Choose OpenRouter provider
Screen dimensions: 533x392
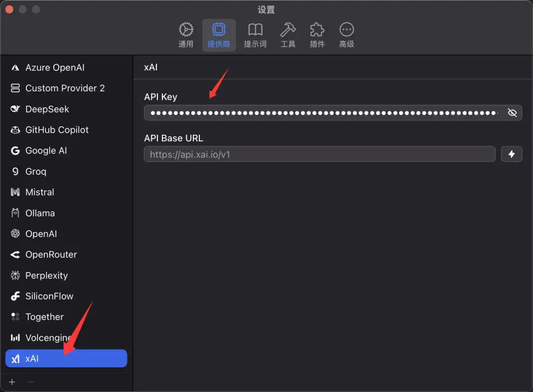coord(66,255)
